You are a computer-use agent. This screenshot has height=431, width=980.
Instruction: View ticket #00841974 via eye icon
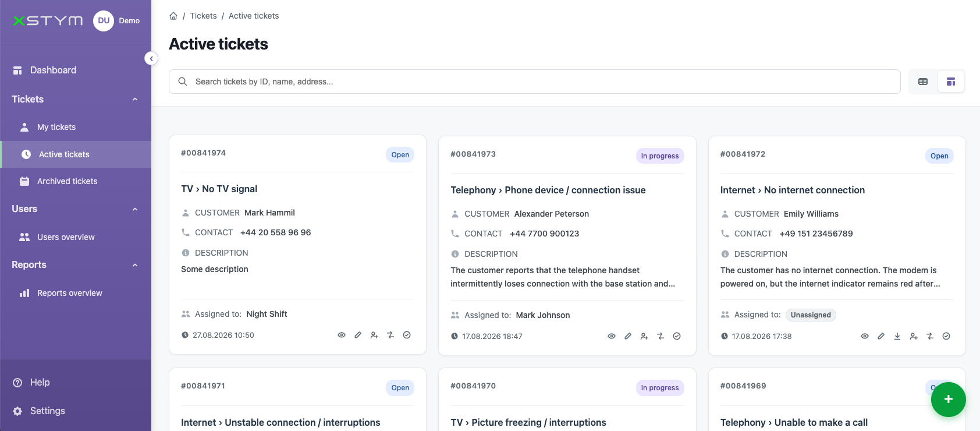(x=342, y=335)
